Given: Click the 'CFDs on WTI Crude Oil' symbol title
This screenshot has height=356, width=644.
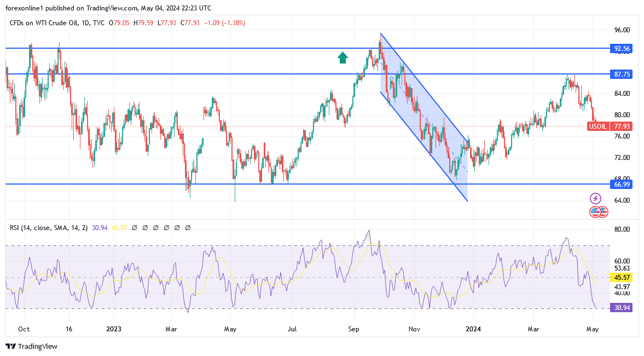Looking at the screenshot, I should pyautogui.click(x=44, y=23).
